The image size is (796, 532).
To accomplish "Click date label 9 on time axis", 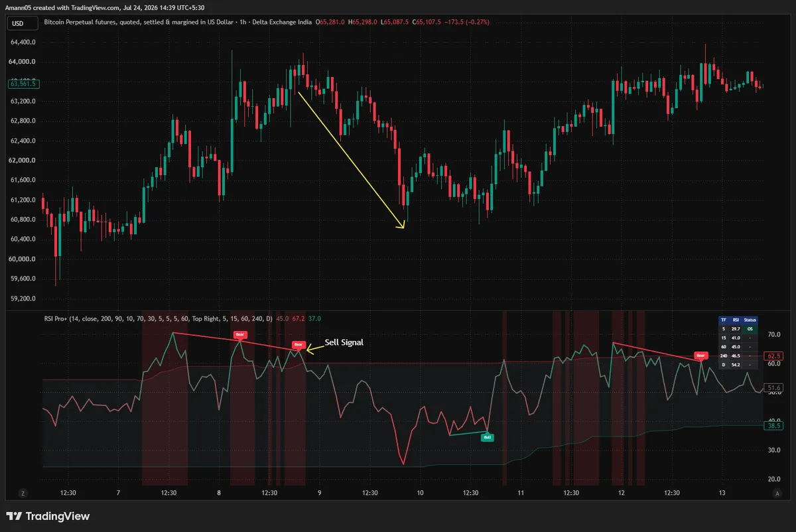I will tap(320, 493).
